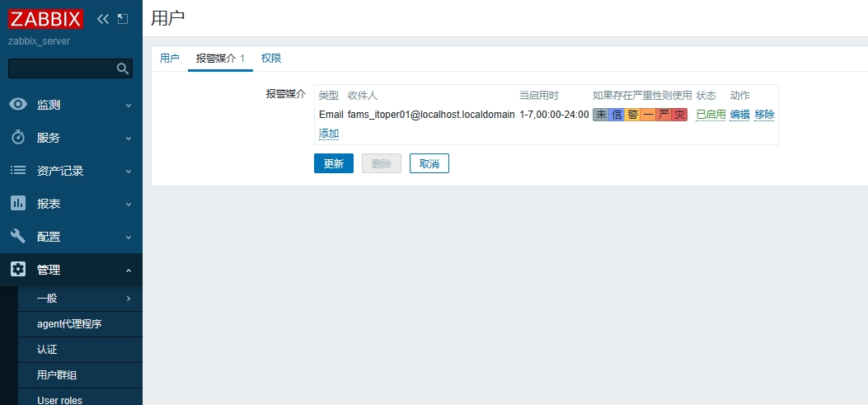Collapse the sidebar with double-arrow icon
This screenshot has width=868, height=405.
[102, 19]
